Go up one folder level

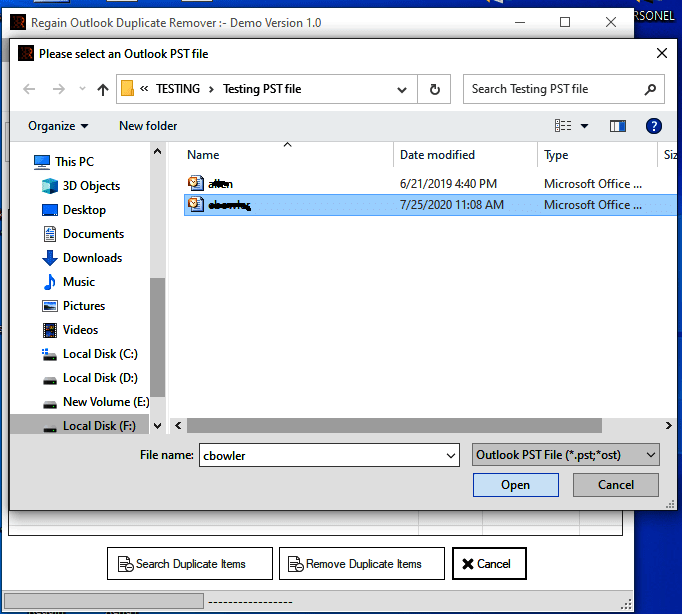[103, 90]
